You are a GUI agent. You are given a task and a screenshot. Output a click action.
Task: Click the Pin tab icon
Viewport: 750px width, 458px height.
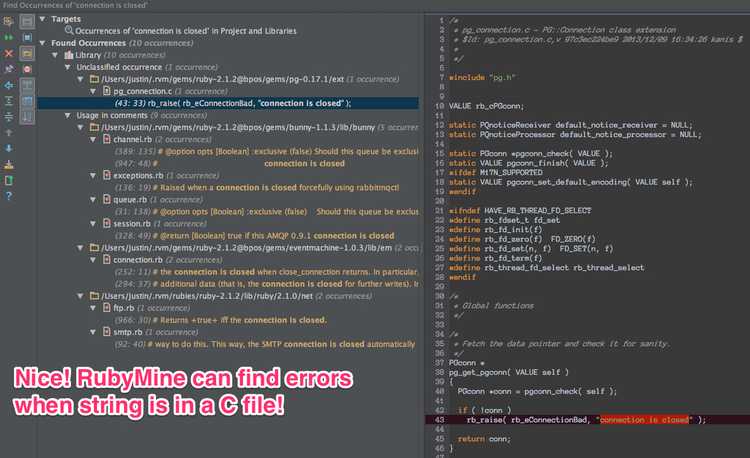[9, 68]
